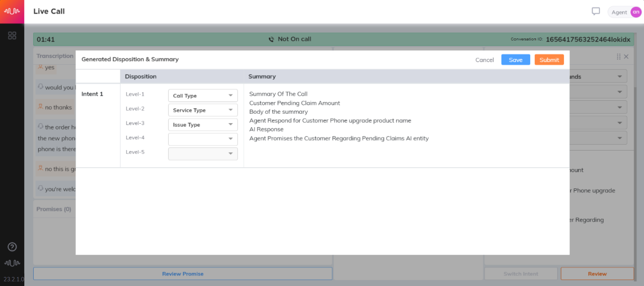644x286 pixels.
Task: Click the Level-1 label
Action: 135,94
